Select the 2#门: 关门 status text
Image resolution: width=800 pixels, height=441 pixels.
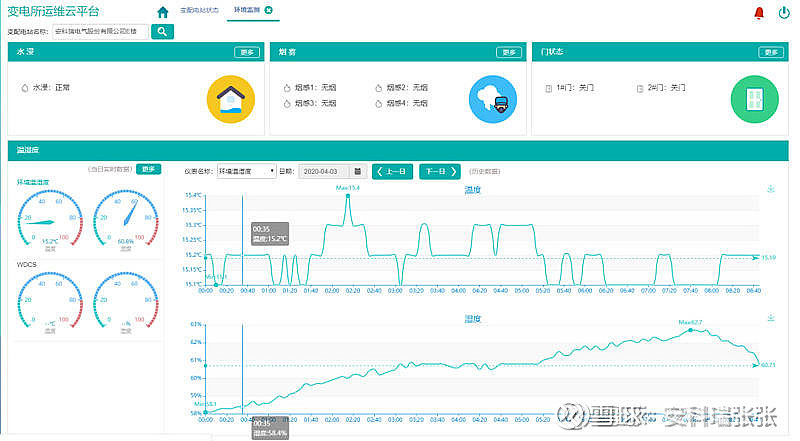[667, 88]
